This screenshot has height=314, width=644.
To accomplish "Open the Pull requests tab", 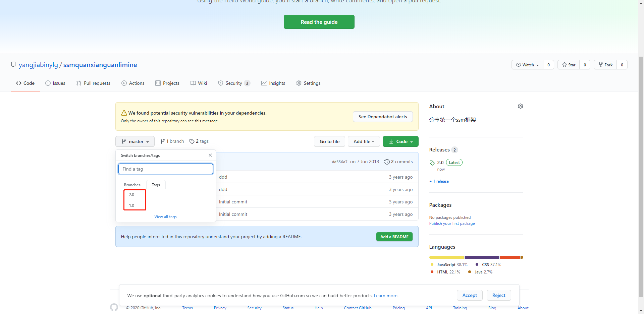I will coord(93,83).
